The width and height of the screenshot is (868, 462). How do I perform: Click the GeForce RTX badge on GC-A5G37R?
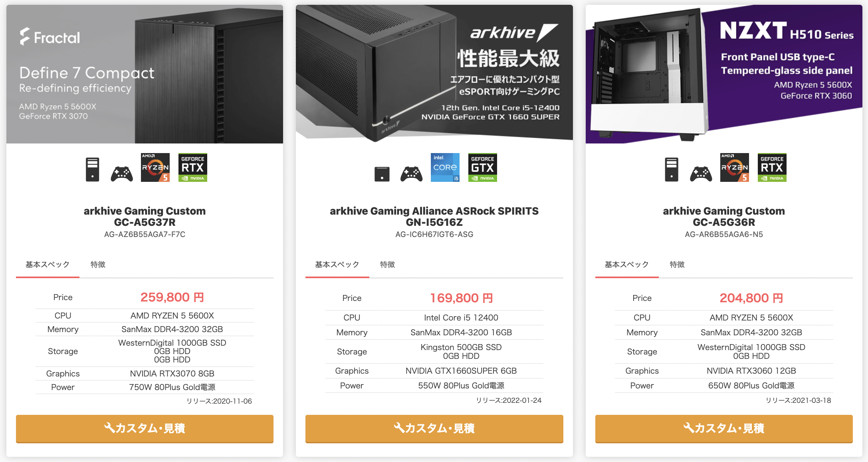click(193, 167)
